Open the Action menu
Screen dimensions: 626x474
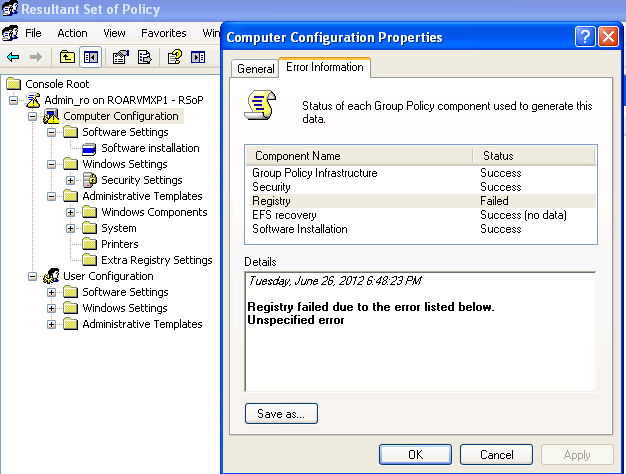pyautogui.click(x=72, y=33)
